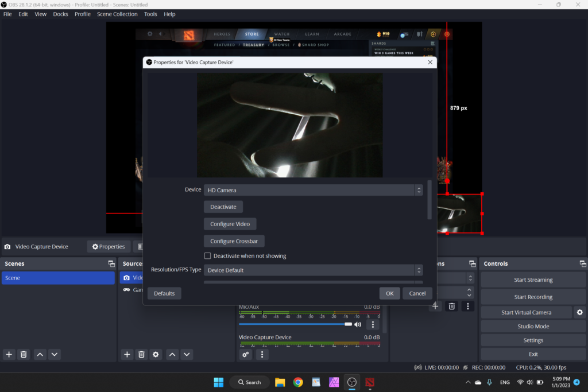Image resolution: width=588 pixels, height=392 pixels.
Task: Click Start Recording in Controls
Action: 533,297
